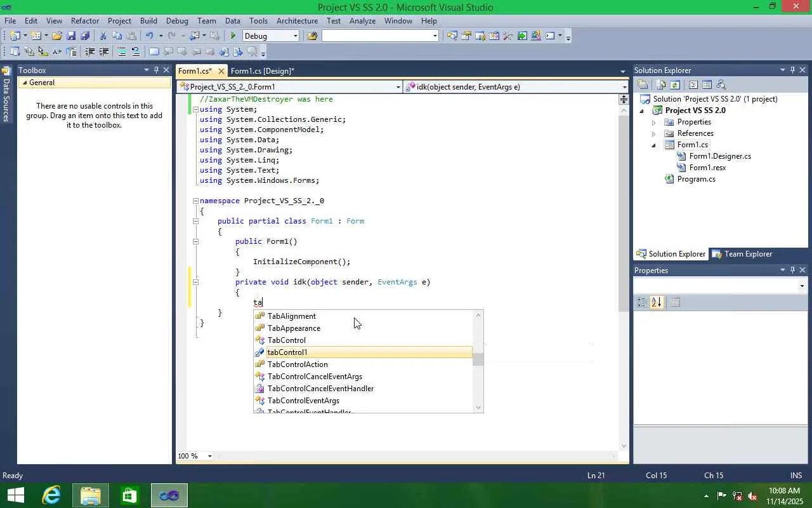Screen dimensions: 812x508
Task: Click the View Code icon in Solution Explorer
Action: tap(693, 85)
